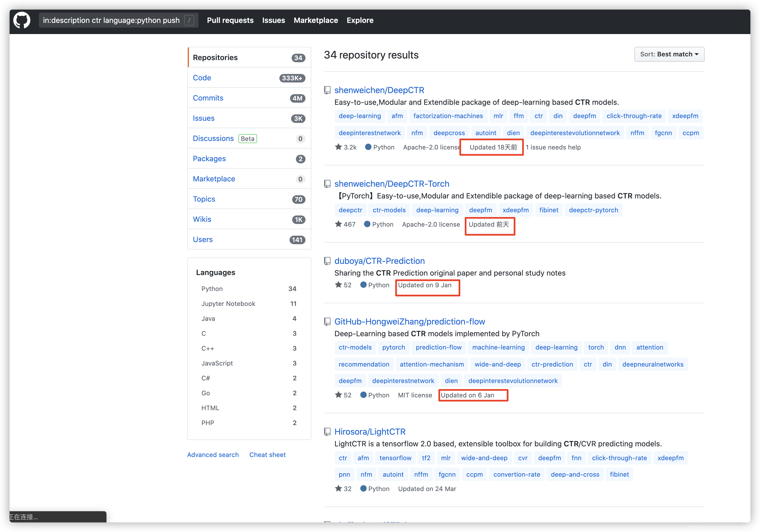Click the pytorch topic tag

394,347
